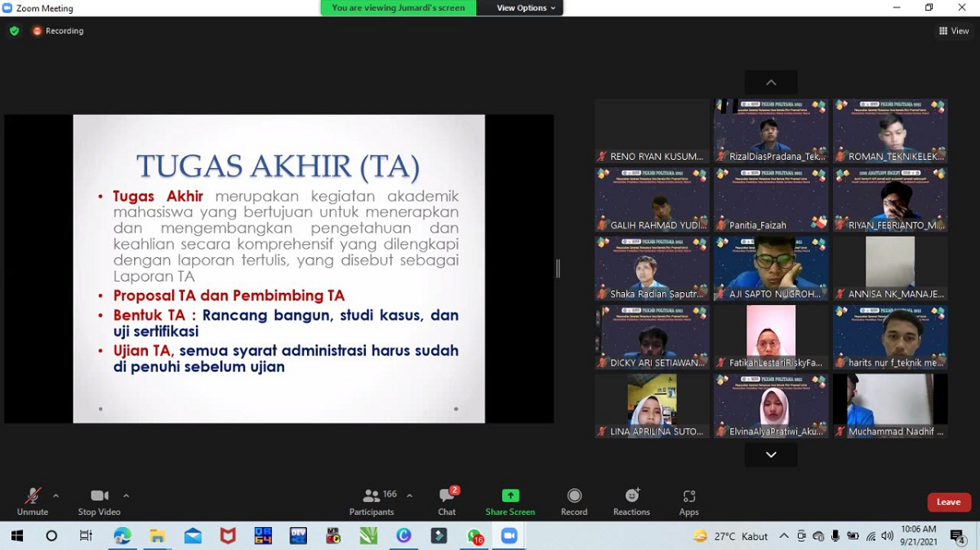Open Zoom from the Windows taskbar

(509, 536)
